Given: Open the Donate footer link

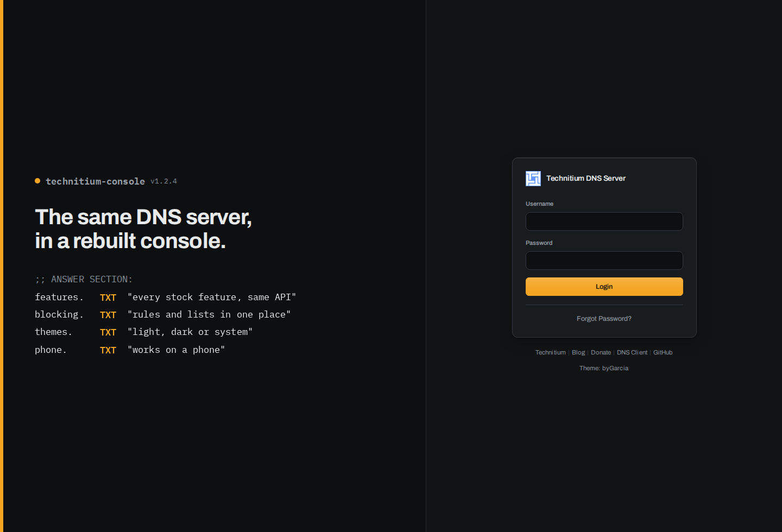Looking at the screenshot, I should point(601,352).
